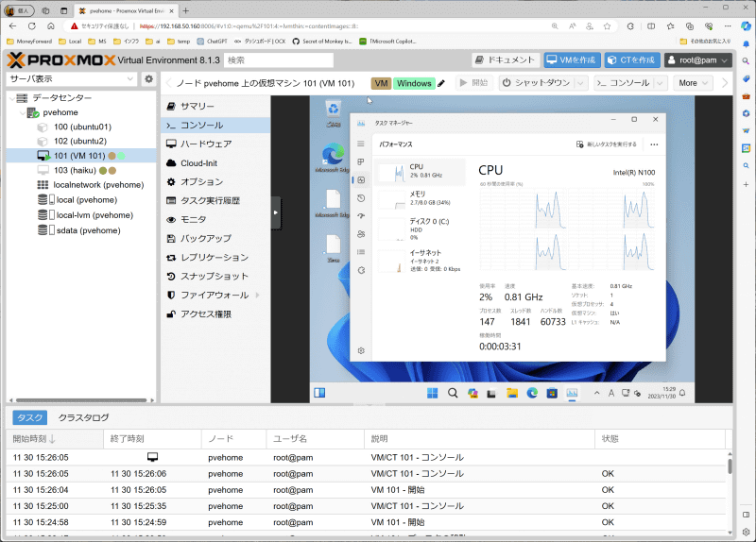This screenshot has height=542, width=756.
Task: Click the Proxmox 検索 search field
Action: [x=279, y=60]
